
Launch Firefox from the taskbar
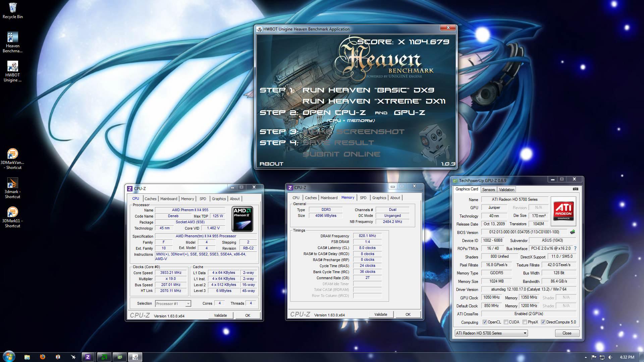point(42,357)
